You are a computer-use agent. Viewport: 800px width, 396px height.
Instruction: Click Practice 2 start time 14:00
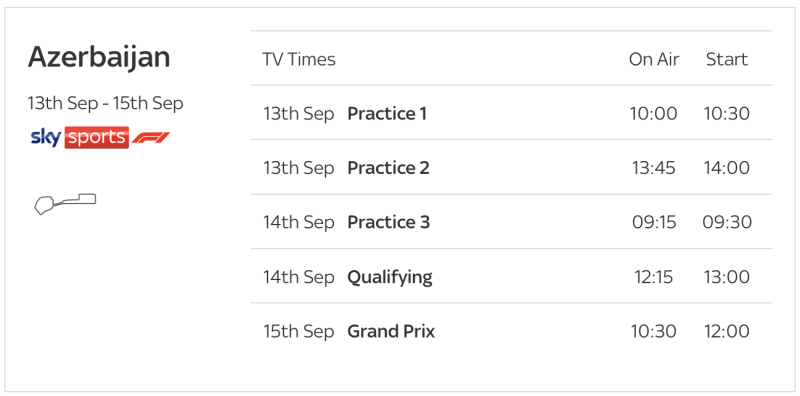(727, 168)
